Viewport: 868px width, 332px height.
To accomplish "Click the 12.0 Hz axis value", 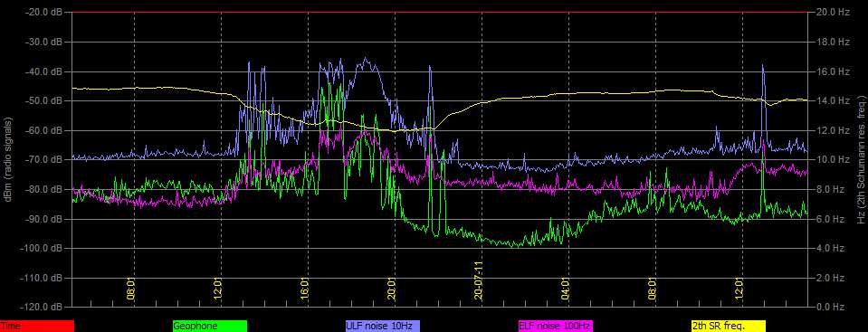I will pyautogui.click(x=833, y=130).
